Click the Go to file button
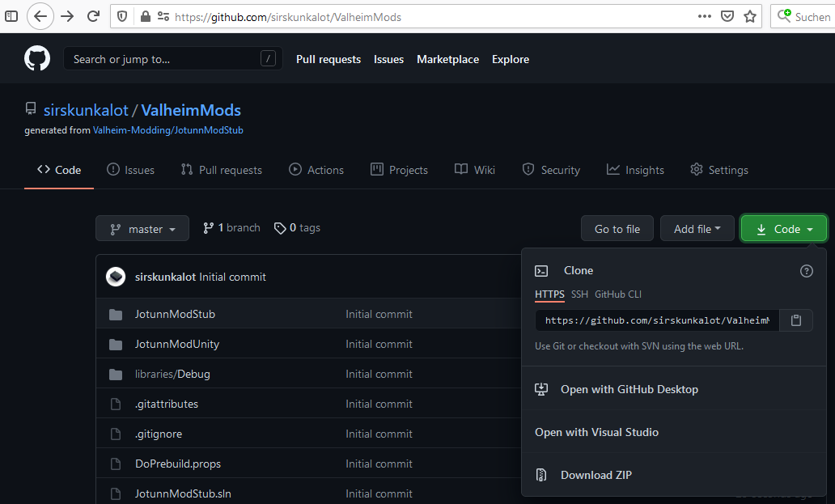 click(x=617, y=228)
